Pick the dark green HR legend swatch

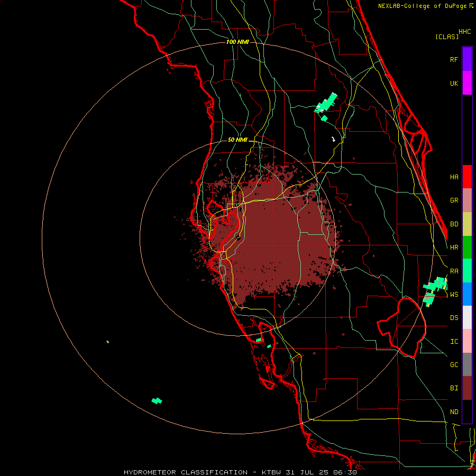coord(467,247)
